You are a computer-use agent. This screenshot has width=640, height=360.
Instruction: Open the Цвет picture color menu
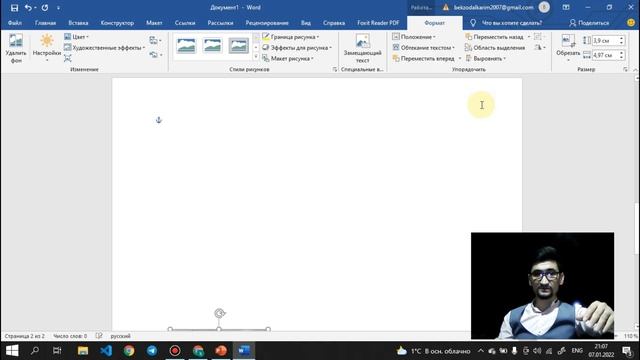tap(76, 37)
